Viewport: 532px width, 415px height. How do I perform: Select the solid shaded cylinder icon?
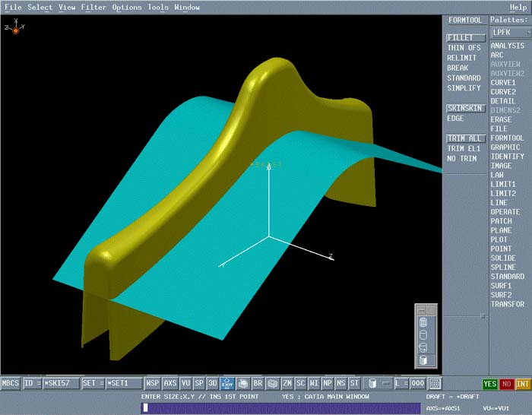[423, 360]
